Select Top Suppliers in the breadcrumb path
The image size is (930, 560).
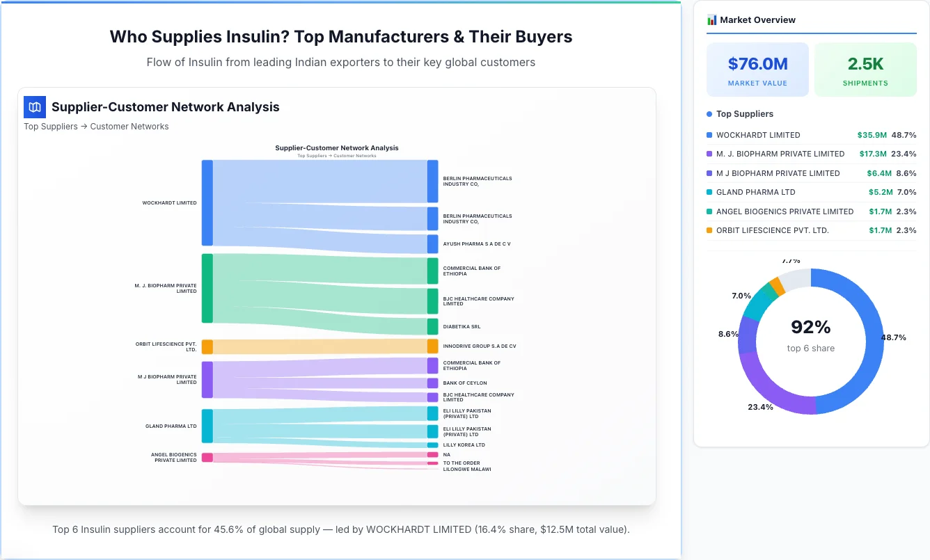click(x=50, y=126)
